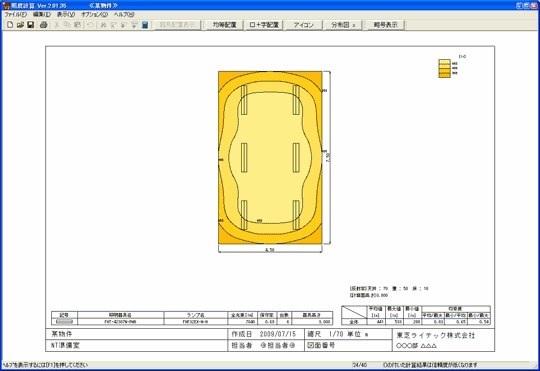The width and height of the screenshot is (540, 371).
Task: Click the 東芝ライテック株式会社 company name
Action: [x=436, y=335]
